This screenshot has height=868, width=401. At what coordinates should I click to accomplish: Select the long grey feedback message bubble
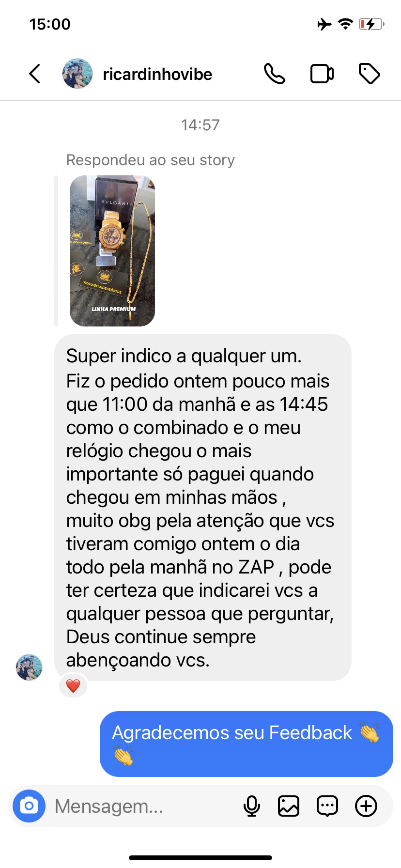(x=203, y=508)
